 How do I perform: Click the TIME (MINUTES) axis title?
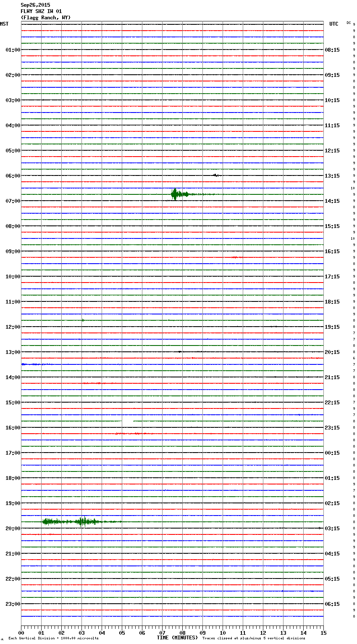click(177, 638)
